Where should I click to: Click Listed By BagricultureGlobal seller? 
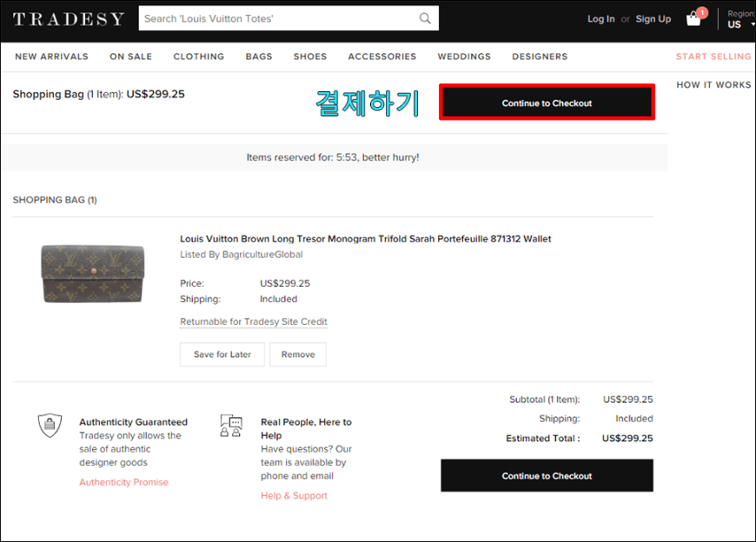coord(241,254)
